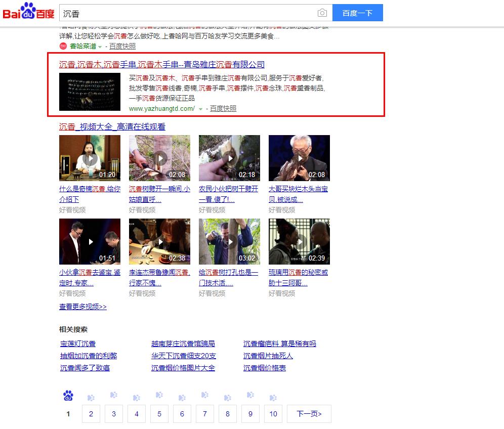Image resolution: width=504 pixels, height=429 pixels.
Task: Open video title 李连杰带鲁豫闻沉香
Action: (159, 278)
